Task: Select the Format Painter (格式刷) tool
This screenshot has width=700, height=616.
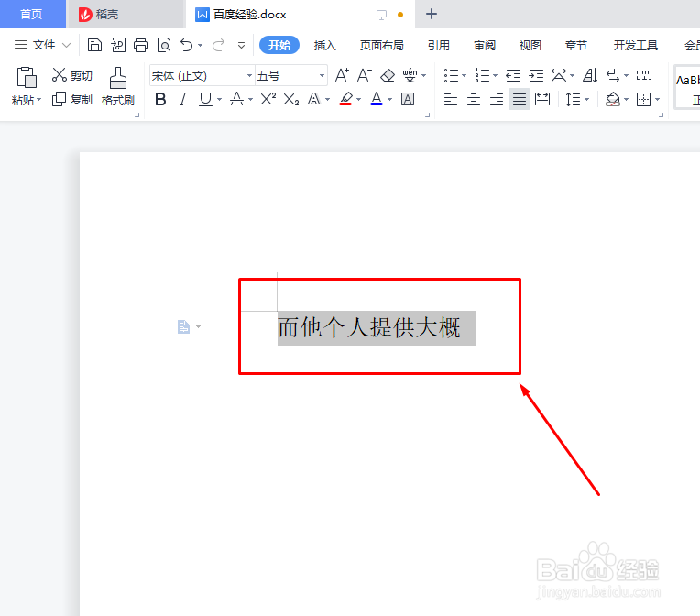Action: click(118, 87)
